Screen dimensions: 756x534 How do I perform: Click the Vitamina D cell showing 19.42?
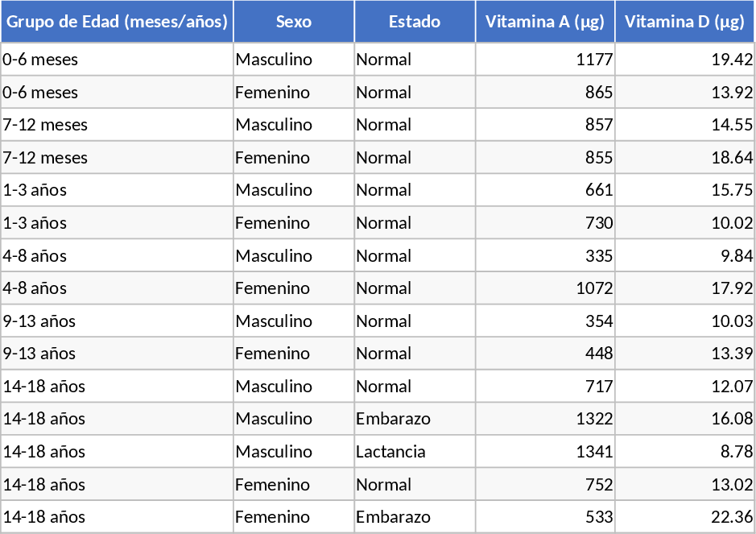684,60
